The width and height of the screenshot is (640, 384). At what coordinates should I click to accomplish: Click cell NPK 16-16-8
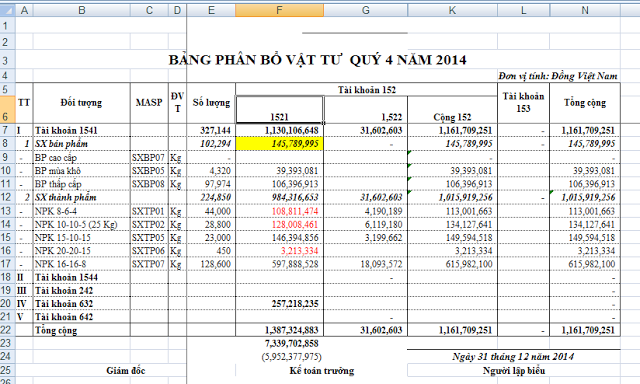[82, 264]
